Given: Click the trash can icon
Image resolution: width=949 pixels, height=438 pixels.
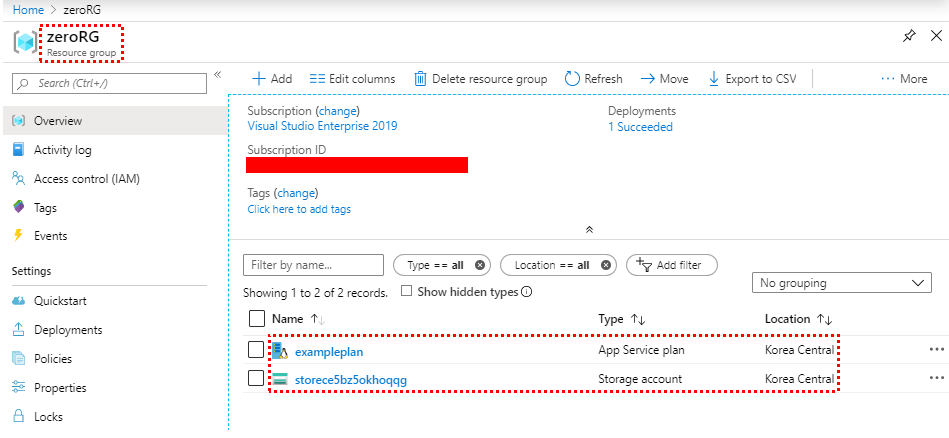Looking at the screenshot, I should (x=420, y=79).
